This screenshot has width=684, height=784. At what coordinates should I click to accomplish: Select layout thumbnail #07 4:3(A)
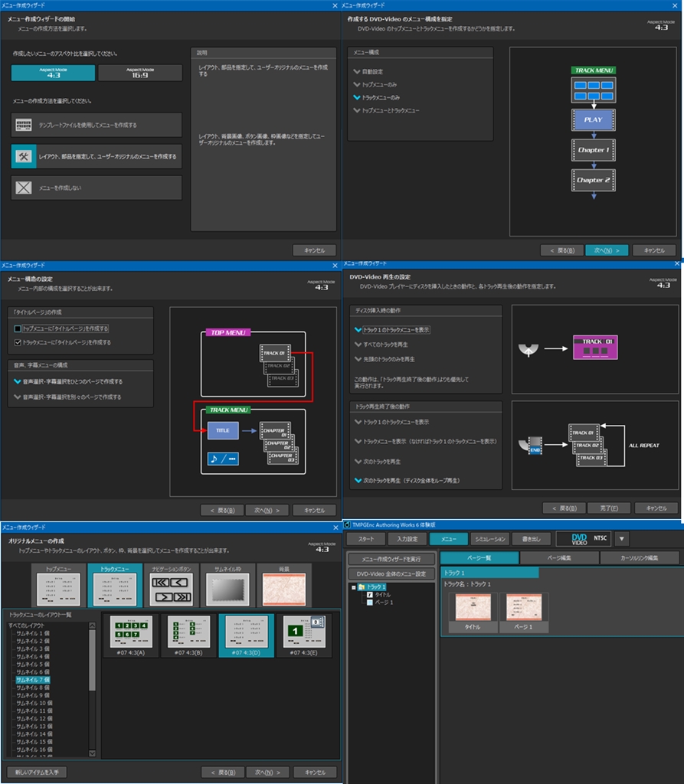click(131, 635)
